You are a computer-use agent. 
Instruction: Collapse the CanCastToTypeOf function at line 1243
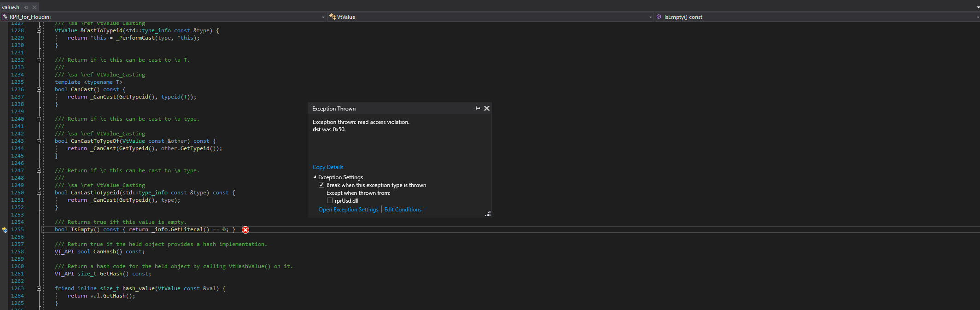39,141
